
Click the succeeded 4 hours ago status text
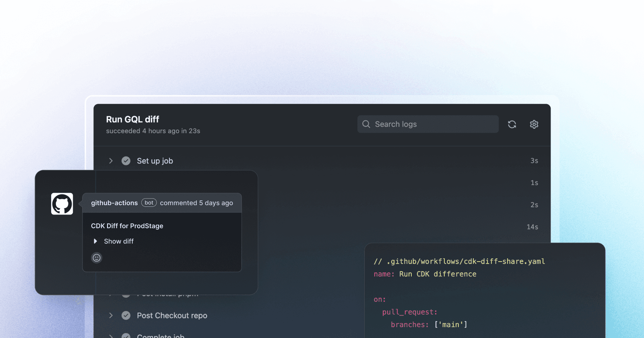point(153,131)
